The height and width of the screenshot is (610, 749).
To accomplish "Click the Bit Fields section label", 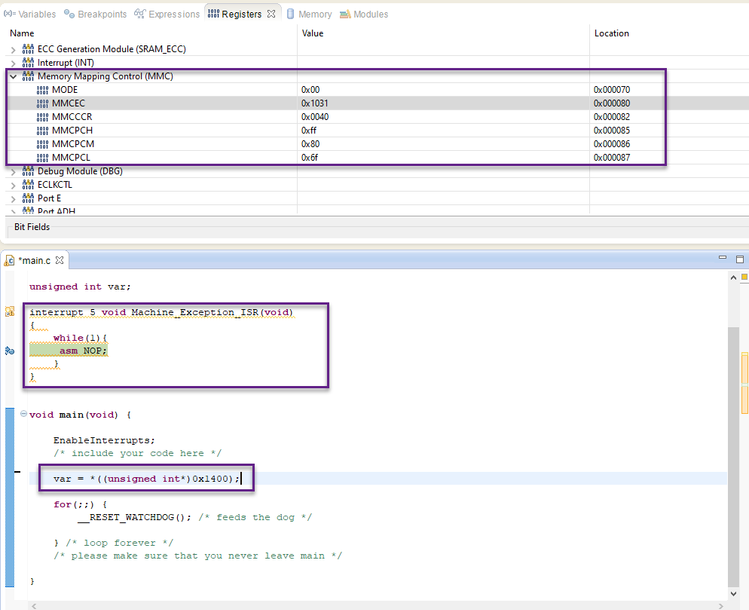I will click(x=32, y=227).
